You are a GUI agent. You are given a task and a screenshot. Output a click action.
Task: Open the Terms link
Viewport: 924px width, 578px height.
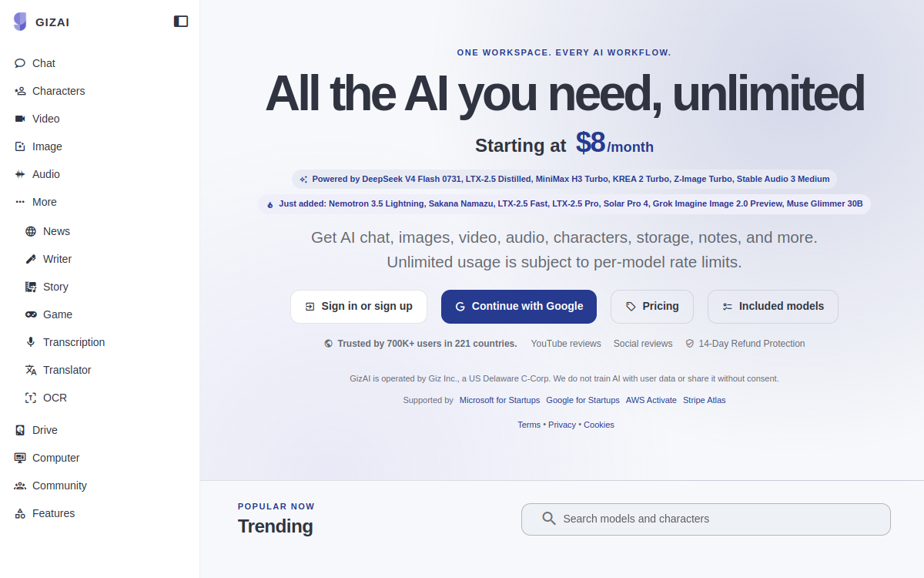click(x=529, y=425)
